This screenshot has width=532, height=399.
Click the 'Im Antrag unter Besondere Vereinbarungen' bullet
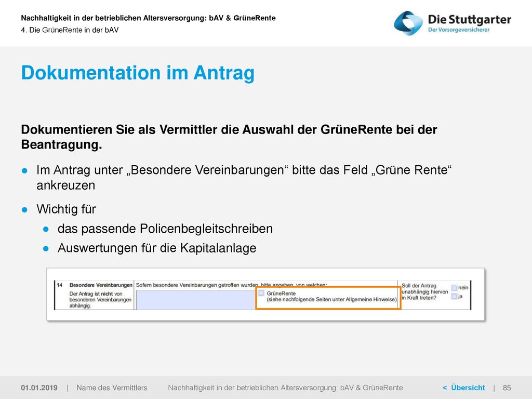[244, 178]
